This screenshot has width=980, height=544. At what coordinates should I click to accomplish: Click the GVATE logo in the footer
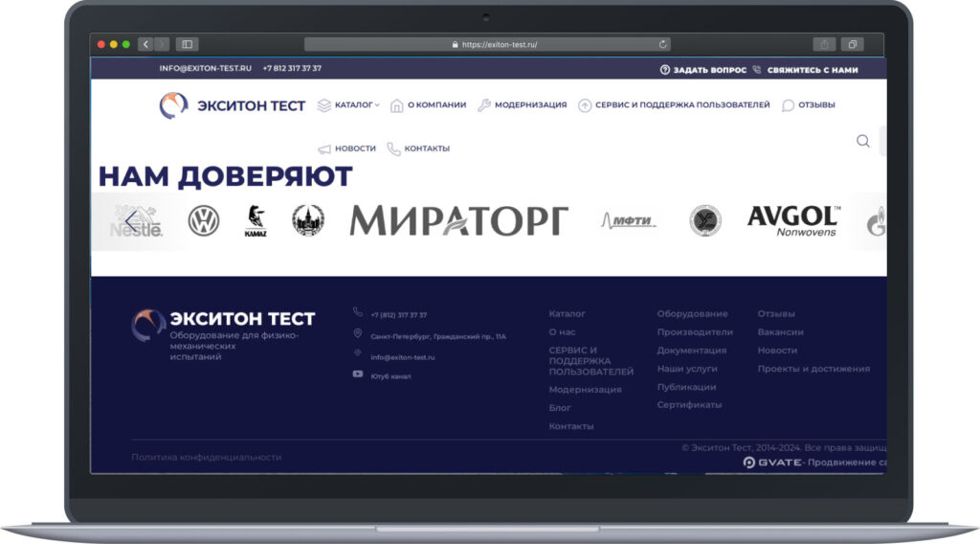[772, 462]
